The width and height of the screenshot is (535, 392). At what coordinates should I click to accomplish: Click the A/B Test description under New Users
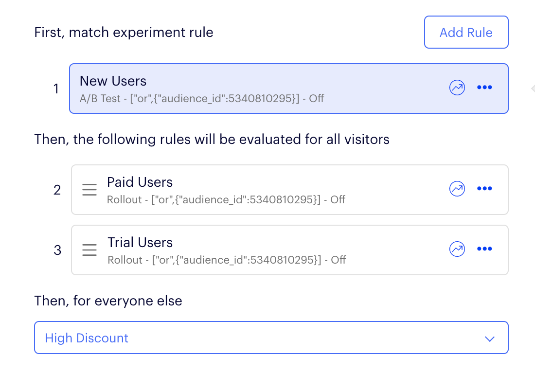click(x=202, y=99)
